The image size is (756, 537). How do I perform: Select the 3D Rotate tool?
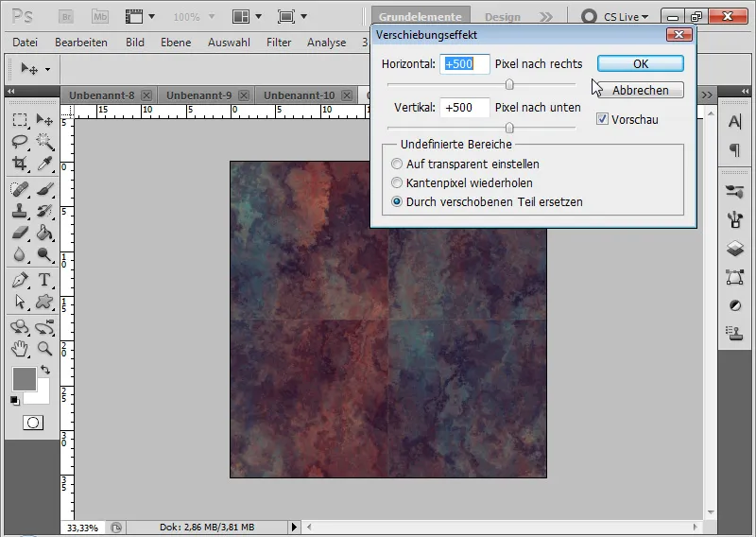pos(20,328)
